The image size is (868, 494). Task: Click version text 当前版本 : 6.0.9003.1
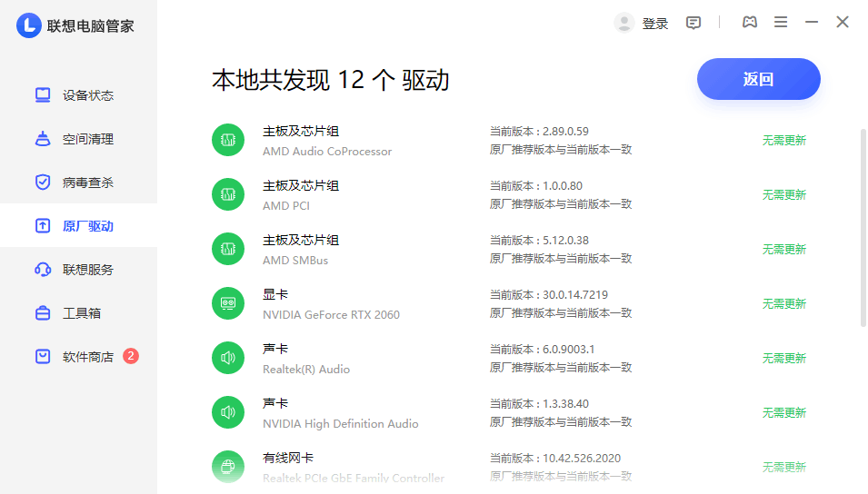(542, 350)
